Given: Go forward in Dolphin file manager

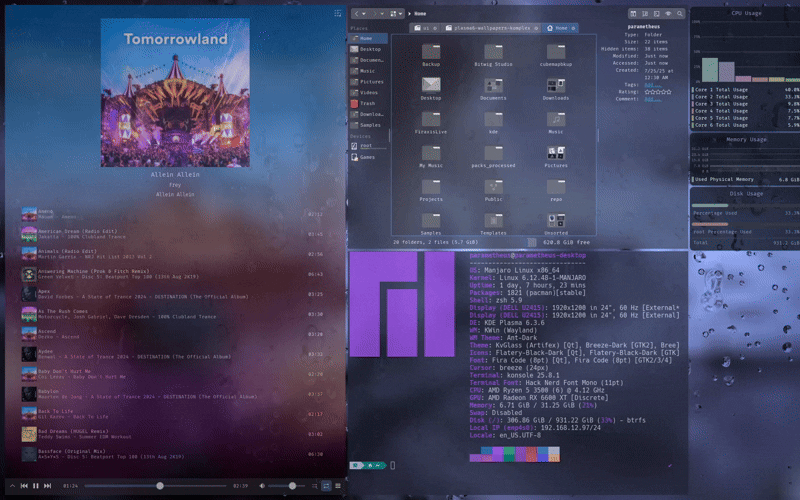Looking at the screenshot, I should 374,14.
